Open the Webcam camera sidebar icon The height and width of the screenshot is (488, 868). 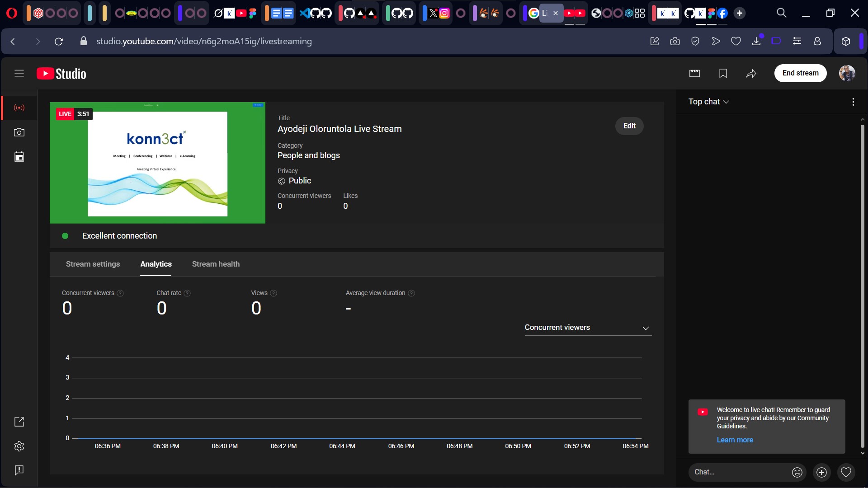pos(19,132)
